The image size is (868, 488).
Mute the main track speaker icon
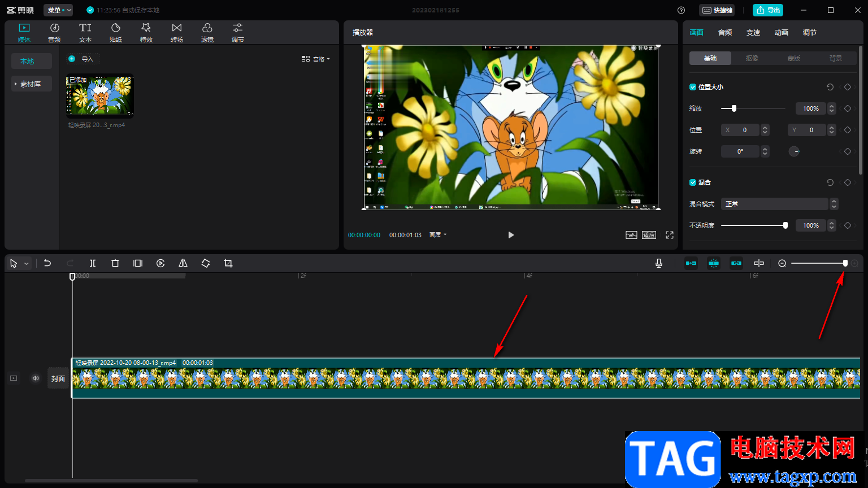pyautogui.click(x=36, y=378)
